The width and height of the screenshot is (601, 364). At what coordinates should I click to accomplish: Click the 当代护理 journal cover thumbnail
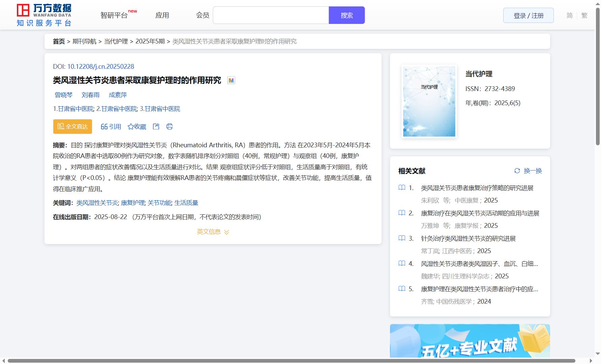coord(429,101)
